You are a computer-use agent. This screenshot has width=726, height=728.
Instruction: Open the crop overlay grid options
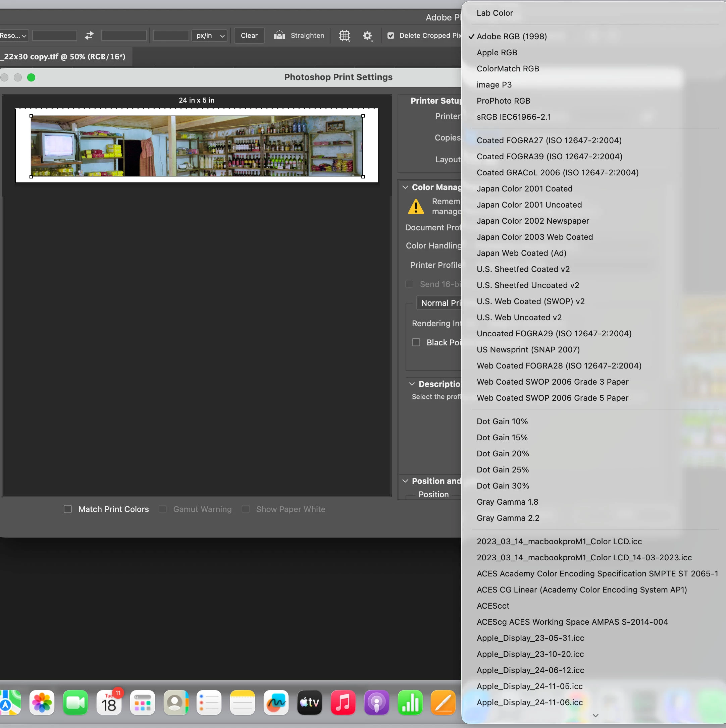click(344, 36)
